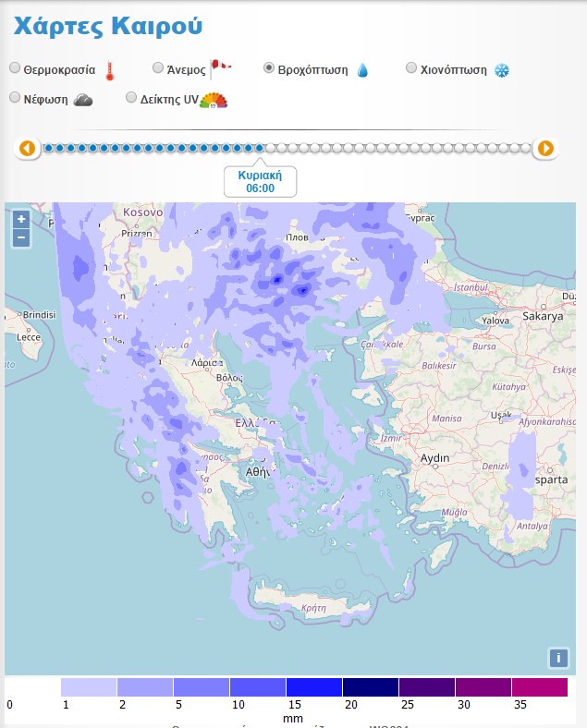Click the current timeline dot above Κυριακή 06:00

(x=260, y=148)
